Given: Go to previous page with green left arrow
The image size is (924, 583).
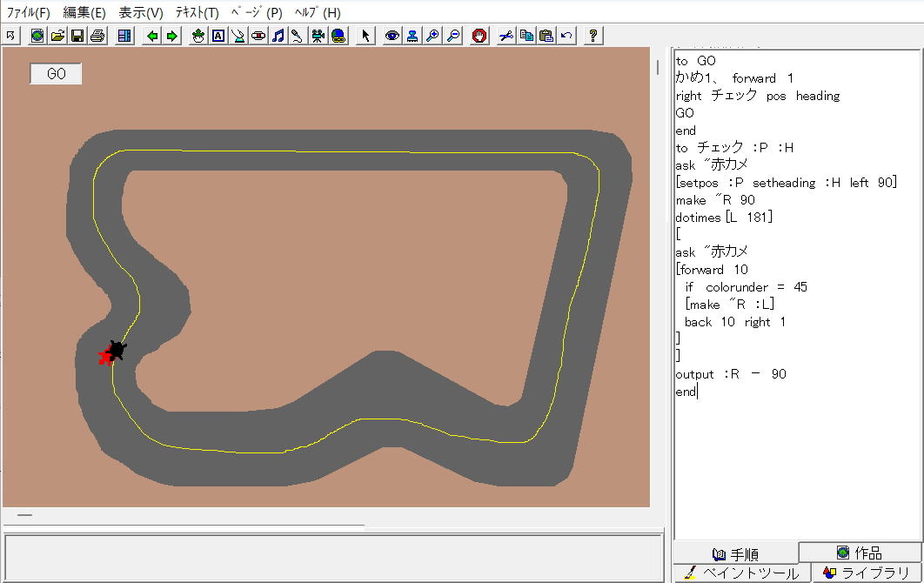Looking at the screenshot, I should pyautogui.click(x=152, y=36).
